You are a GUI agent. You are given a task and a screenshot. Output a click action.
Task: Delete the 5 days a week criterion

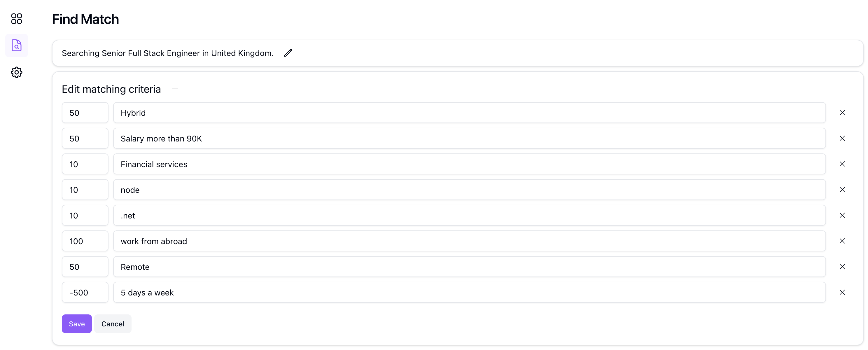[842, 292]
